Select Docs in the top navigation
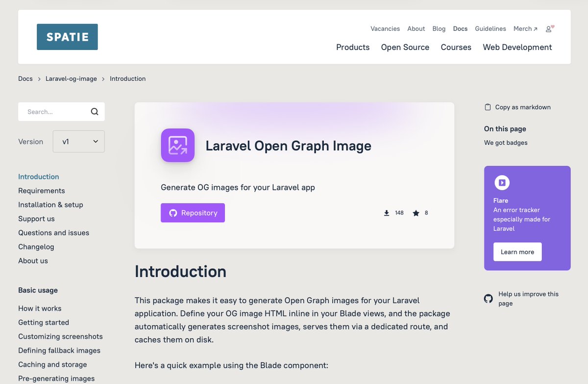Screen dimensions: 588x384 460,28
